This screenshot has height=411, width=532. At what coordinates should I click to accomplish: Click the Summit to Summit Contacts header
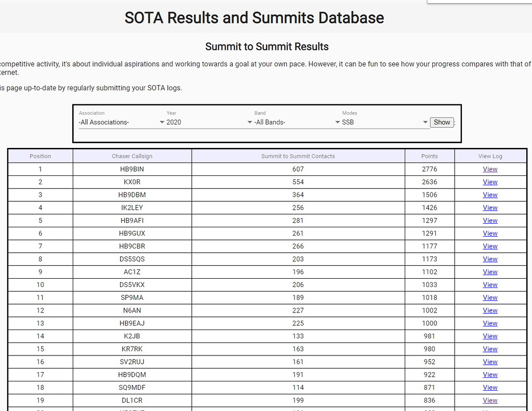[298, 156]
